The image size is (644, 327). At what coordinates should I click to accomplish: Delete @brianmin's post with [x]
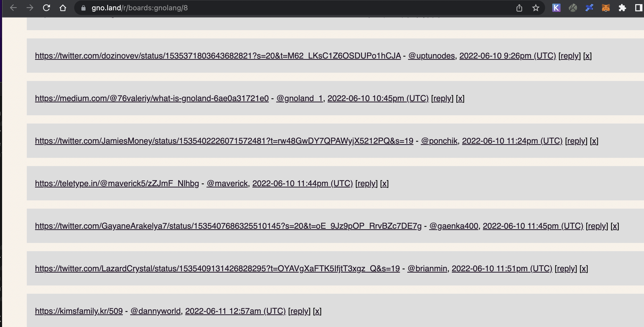coord(583,268)
